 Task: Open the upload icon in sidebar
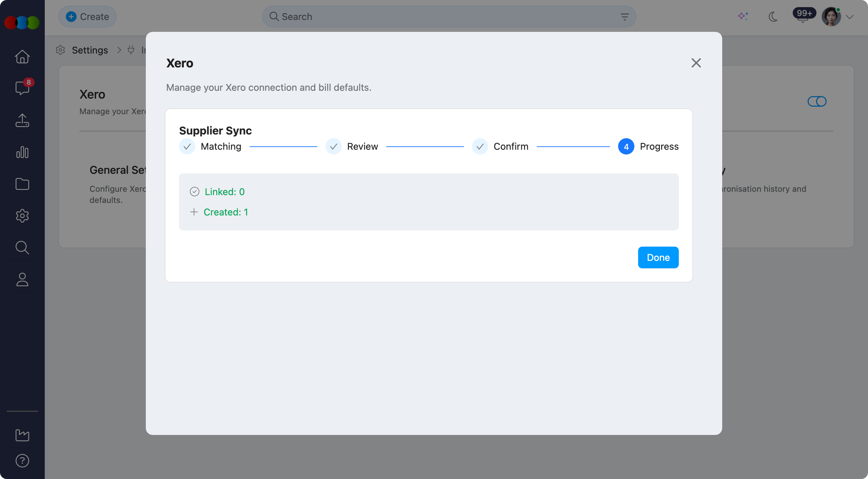pos(22,120)
